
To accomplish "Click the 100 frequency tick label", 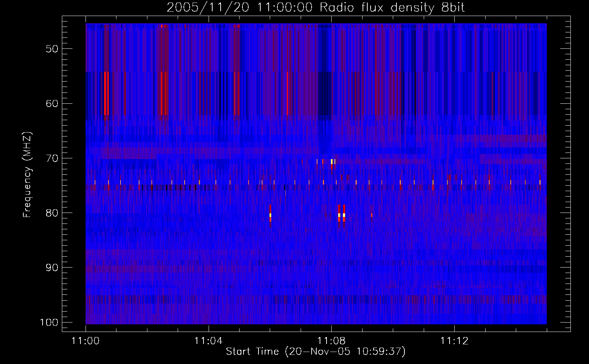I will [x=49, y=323].
